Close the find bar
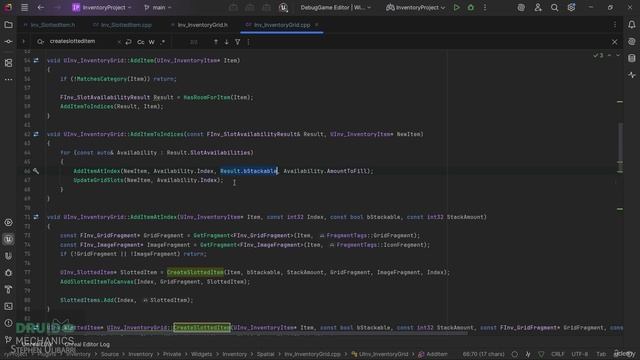Image resolution: width=640 pixels, height=360 pixels. coord(615,42)
